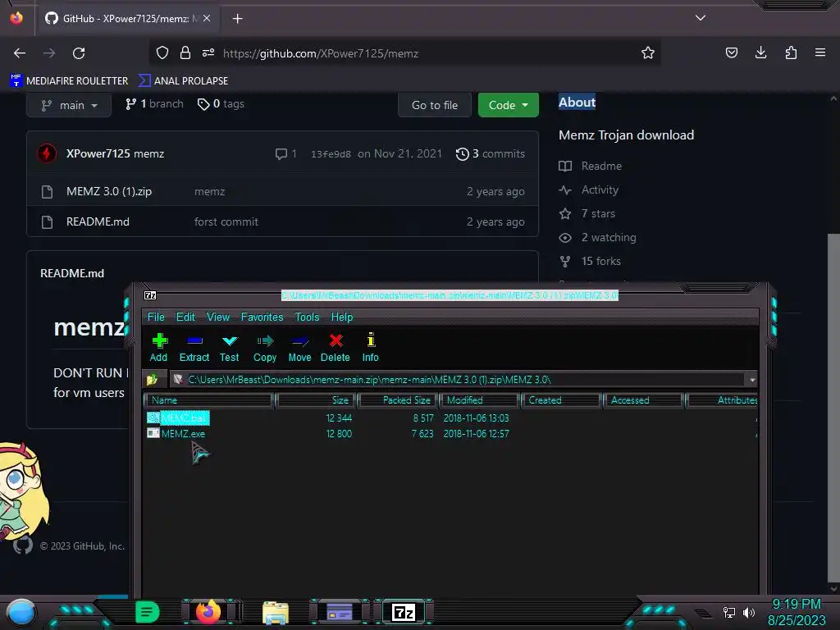Sort by the Created column header

561,400
